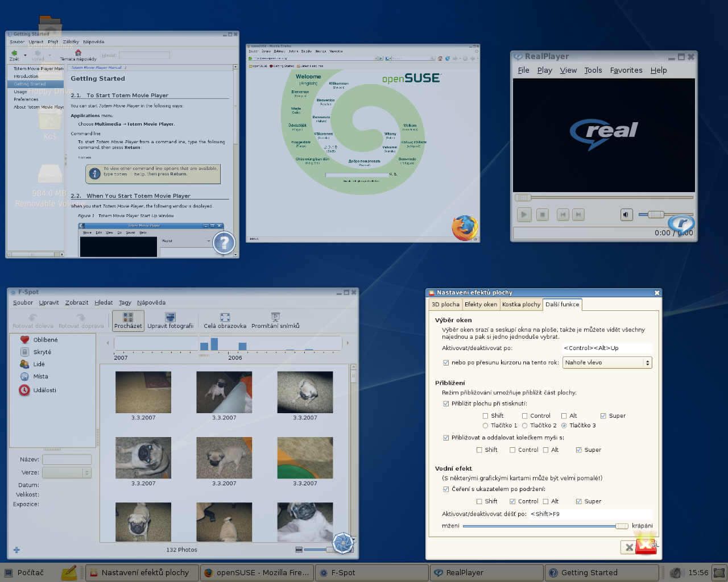Switch to Efekty oken tab
This screenshot has height=582, width=728.
(x=481, y=305)
